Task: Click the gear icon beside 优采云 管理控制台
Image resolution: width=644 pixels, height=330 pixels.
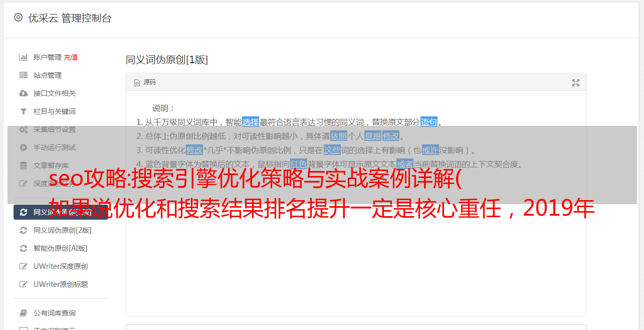Action: coord(19,18)
